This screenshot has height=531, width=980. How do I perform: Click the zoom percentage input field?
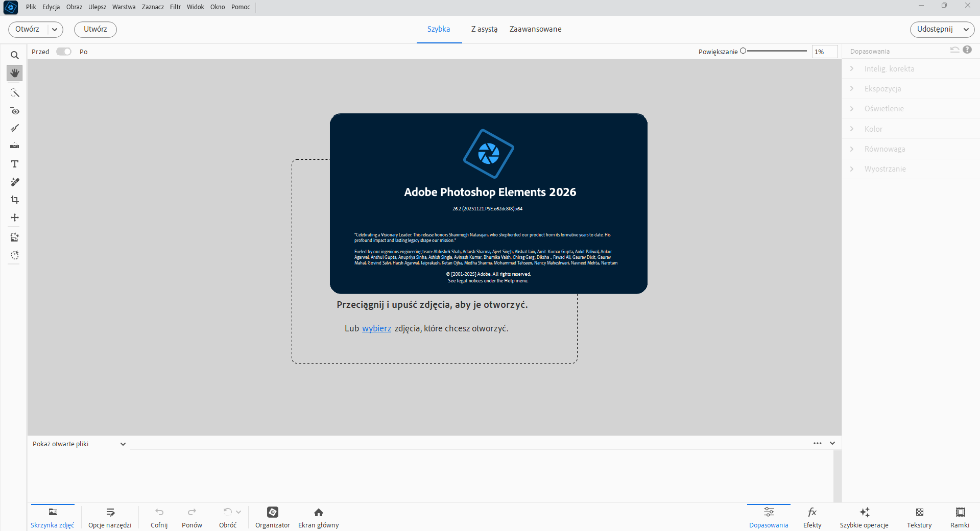(x=824, y=52)
